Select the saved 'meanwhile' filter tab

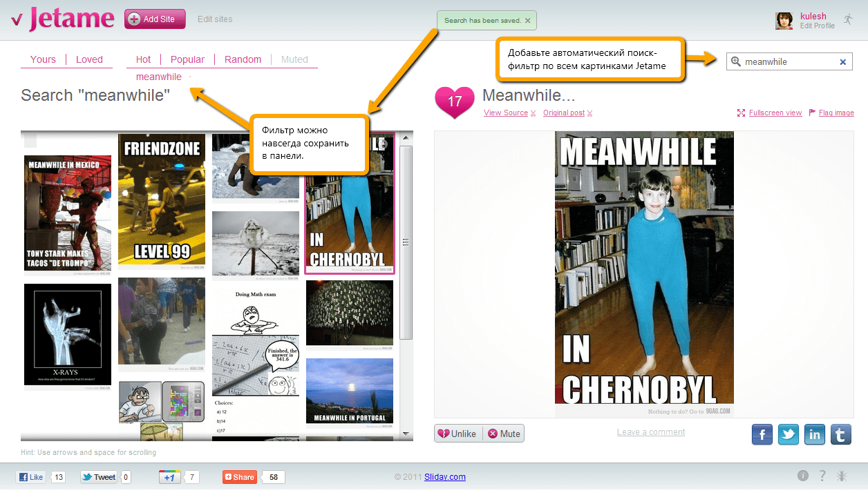click(x=159, y=77)
